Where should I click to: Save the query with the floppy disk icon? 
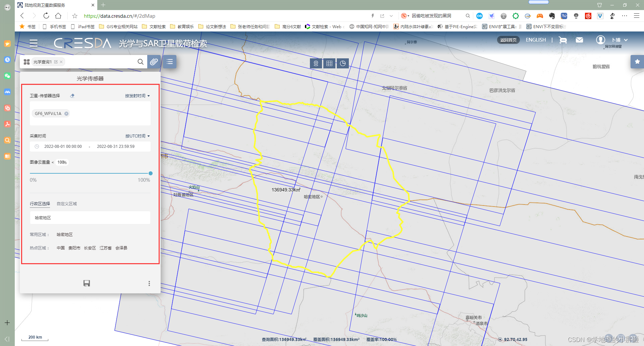tap(87, 283)
